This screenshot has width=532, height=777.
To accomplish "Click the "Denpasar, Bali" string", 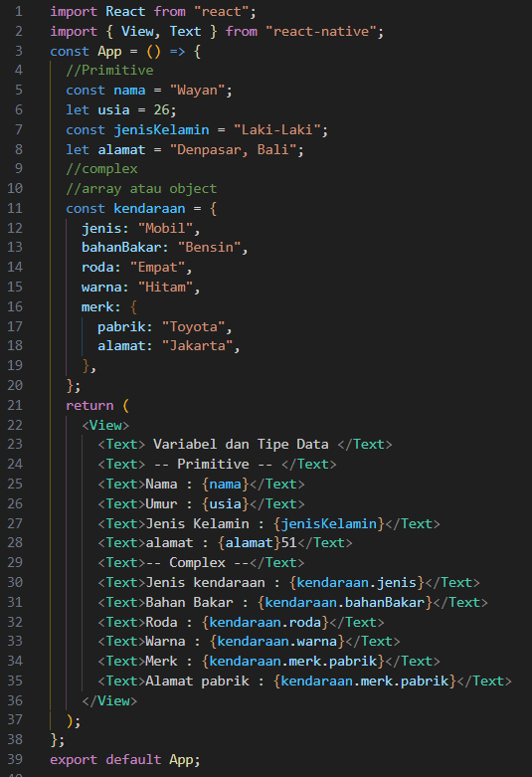I will (233, 149).
